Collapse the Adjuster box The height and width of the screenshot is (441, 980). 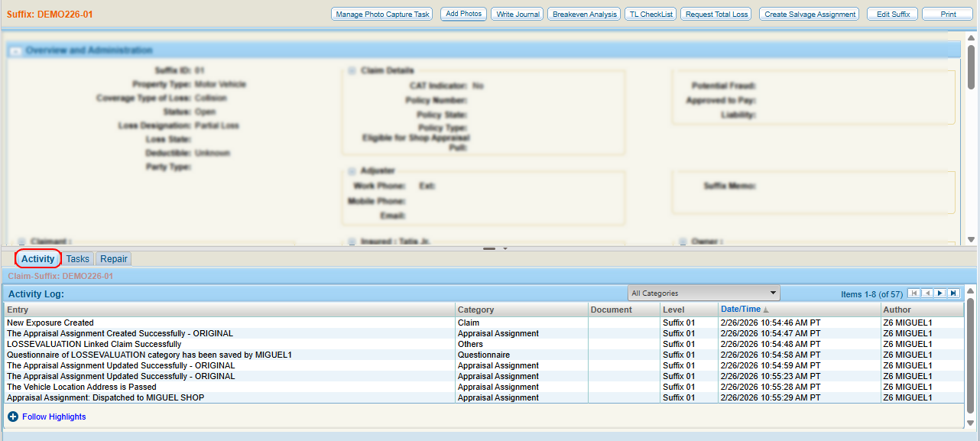[352, 170]
